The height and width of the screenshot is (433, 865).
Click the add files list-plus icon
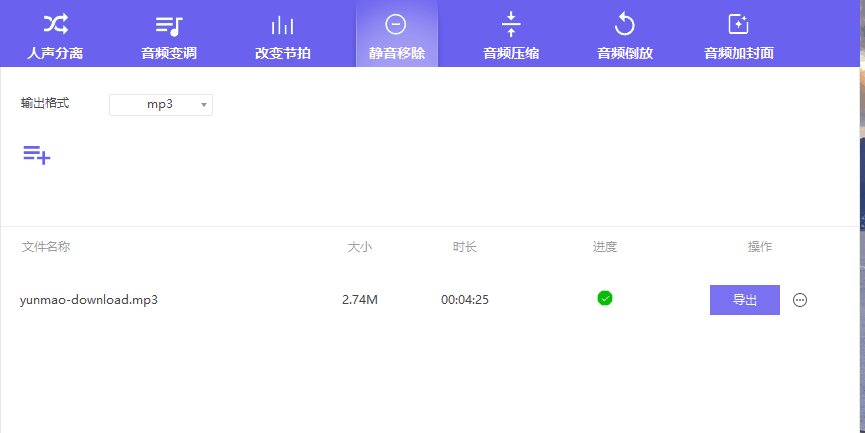37,154
